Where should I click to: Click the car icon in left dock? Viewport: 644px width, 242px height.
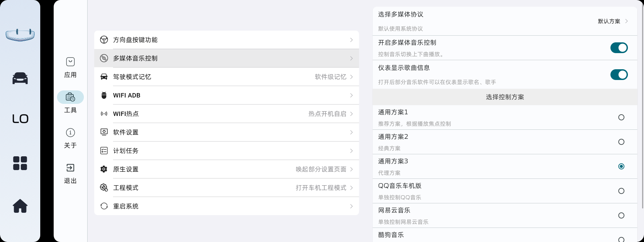(20, 78)
